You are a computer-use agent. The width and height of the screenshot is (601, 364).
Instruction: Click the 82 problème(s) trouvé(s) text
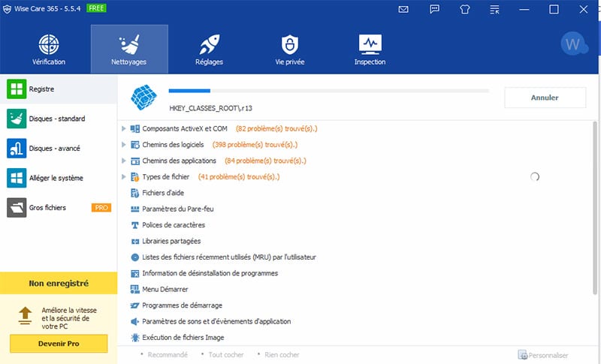pos(276,128)
